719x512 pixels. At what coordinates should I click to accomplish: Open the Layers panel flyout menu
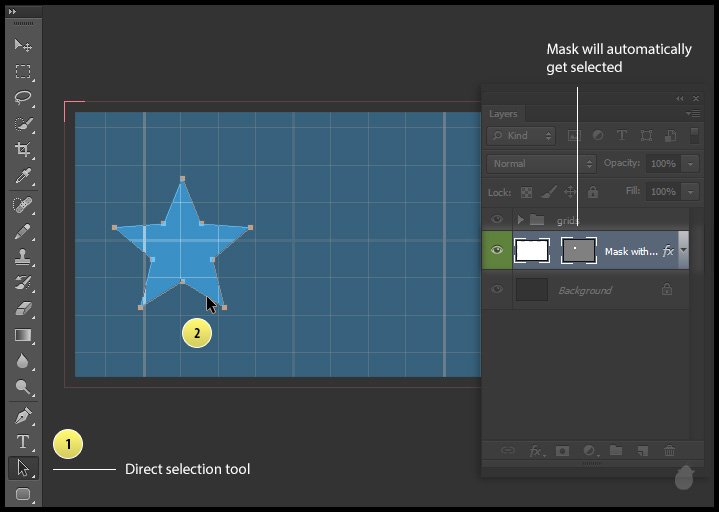692,114
